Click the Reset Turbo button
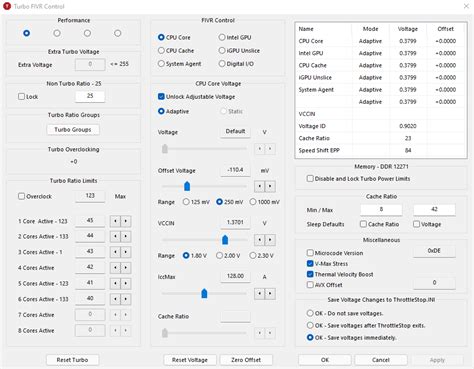This screenshot has width=474, height=369. (72, 360)
